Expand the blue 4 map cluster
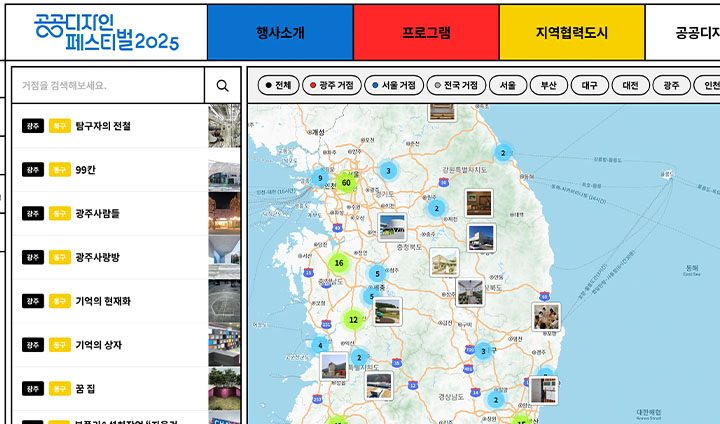Image resolution: width=720 pixels, height=424 pixels. pyautogui.click(x=320, y=345)
